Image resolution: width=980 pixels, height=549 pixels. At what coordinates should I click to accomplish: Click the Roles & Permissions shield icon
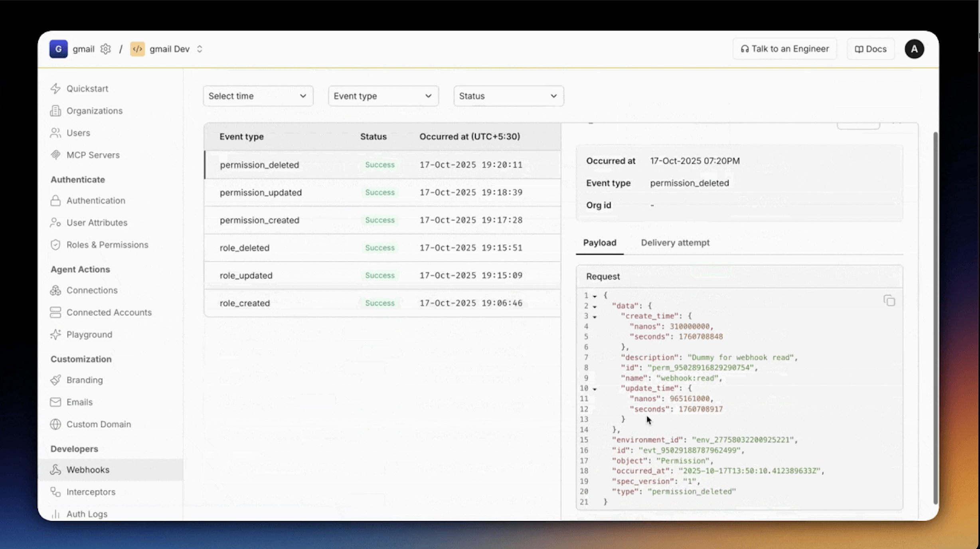click(x=55, y=245)
